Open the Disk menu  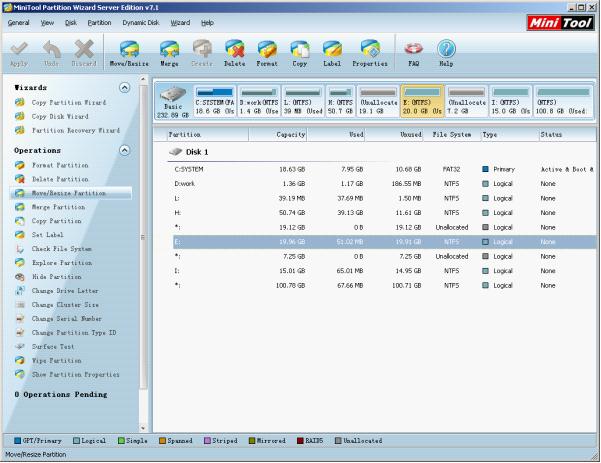pyautogui.click(x=71, y=23)
